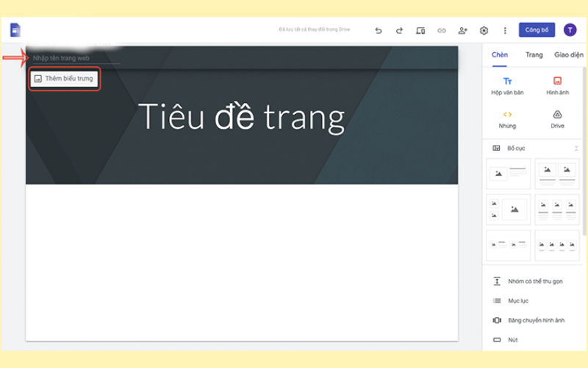This screenshot has width=588, height=368.
Task: Open the share with others icon
Action: [462, 31]
